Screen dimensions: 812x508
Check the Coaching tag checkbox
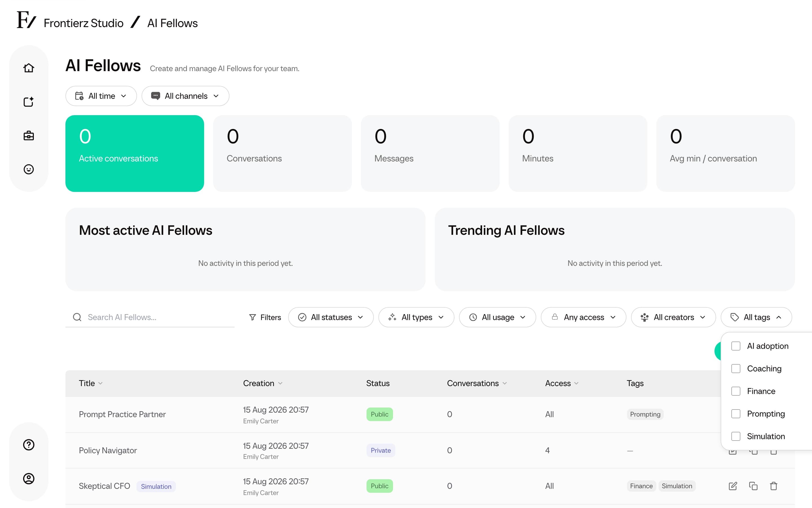(736, 369)
